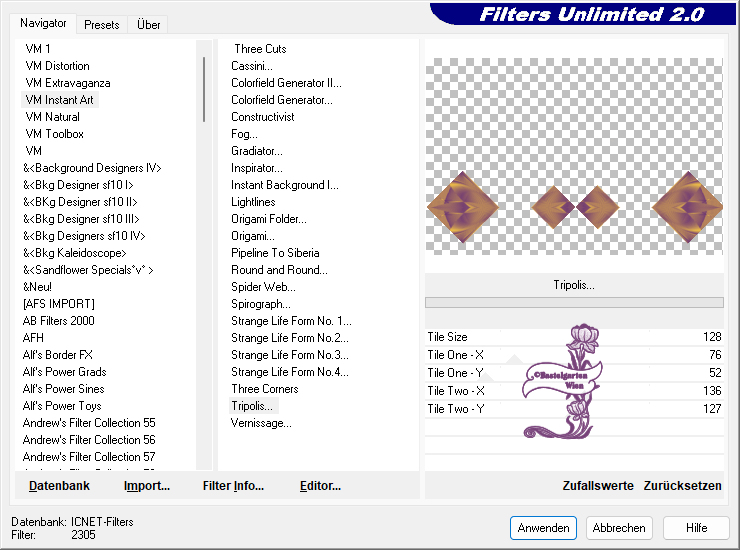Click the filter preview image
740x550 pixels.
point(574,156)
